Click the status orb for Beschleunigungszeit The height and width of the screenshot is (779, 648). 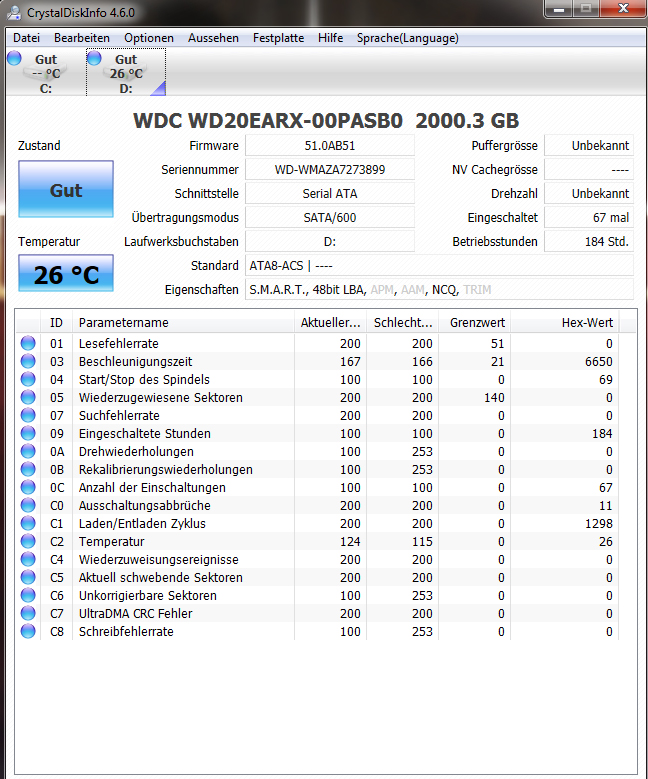coord(28,361)
